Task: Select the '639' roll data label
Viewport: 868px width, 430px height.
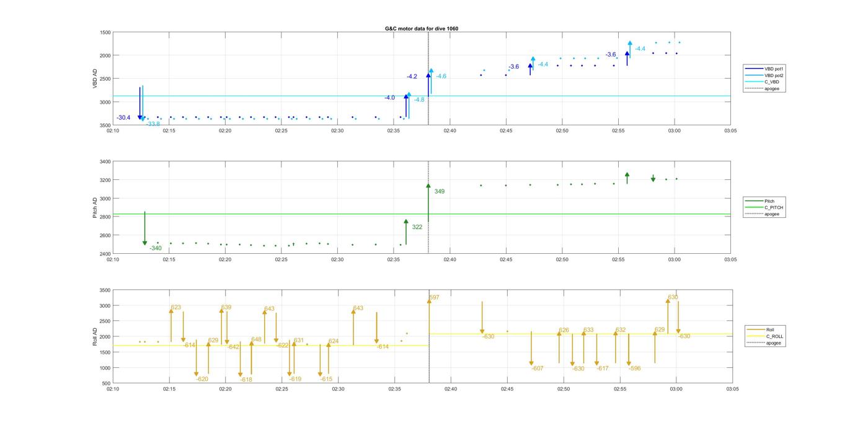Action: pyautogui.click(x=226, y=307)
